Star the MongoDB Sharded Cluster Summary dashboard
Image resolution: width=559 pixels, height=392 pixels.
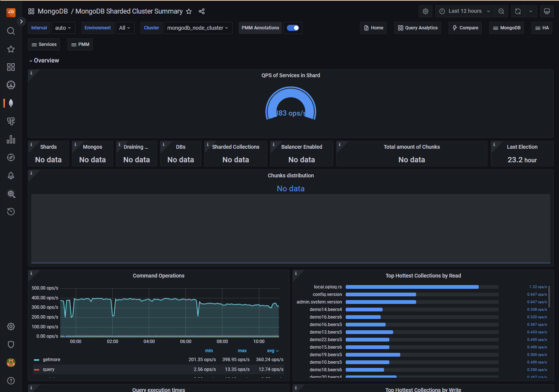(189, 11)
